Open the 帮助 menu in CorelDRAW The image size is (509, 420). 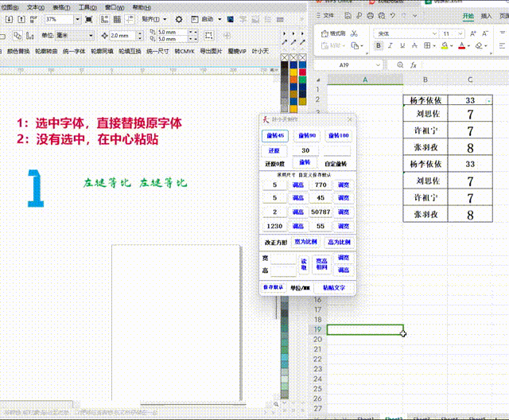142,7
